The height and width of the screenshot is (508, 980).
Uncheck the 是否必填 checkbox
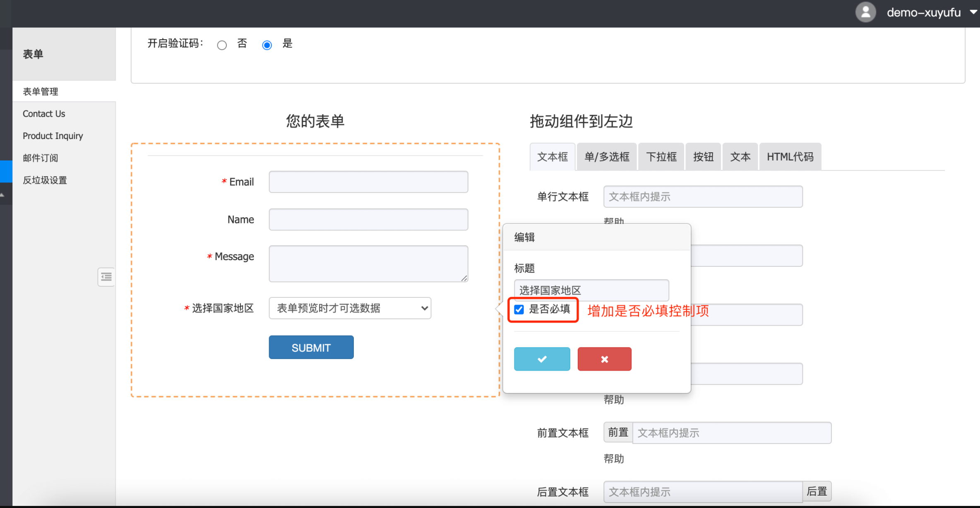click(519, 309)
